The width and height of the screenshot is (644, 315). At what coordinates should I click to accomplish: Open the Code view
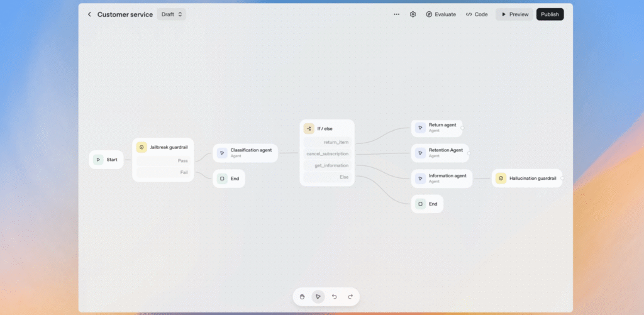point(477,14)
